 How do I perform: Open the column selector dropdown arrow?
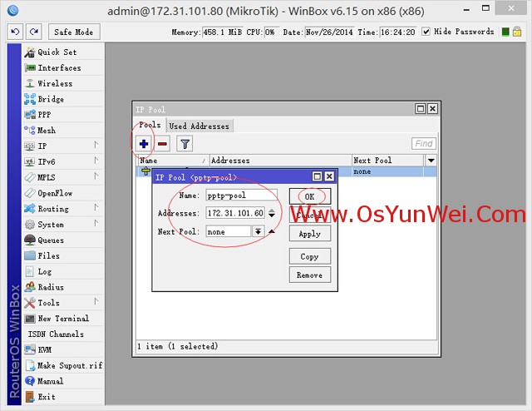431,161
